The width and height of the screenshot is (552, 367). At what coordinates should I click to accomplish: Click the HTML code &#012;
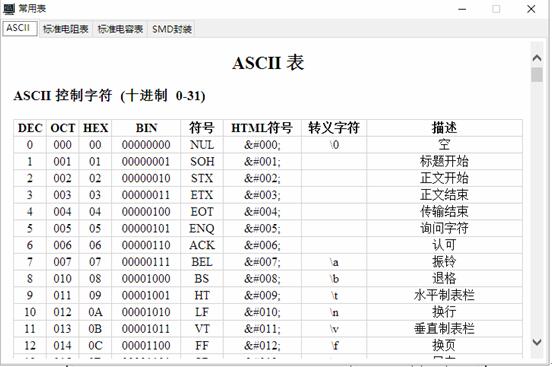pos(262,346)
